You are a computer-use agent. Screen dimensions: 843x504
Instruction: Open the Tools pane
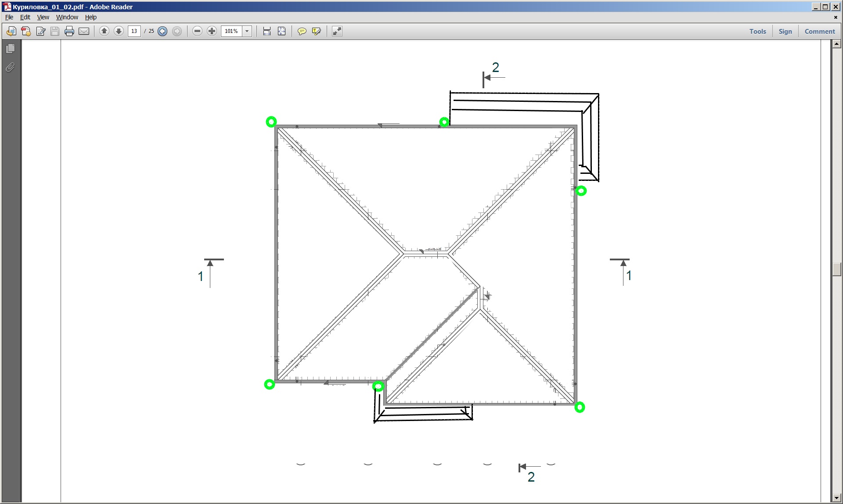point(758,31)
